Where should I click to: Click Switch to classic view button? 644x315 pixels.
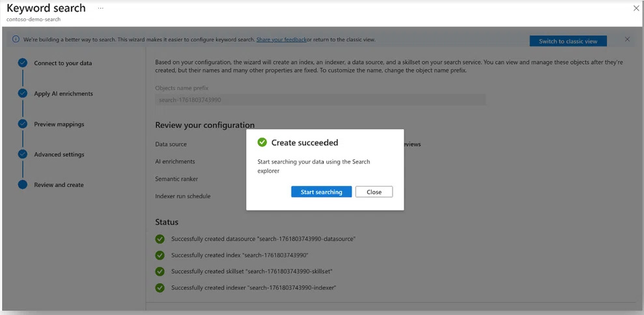(568, 41)
